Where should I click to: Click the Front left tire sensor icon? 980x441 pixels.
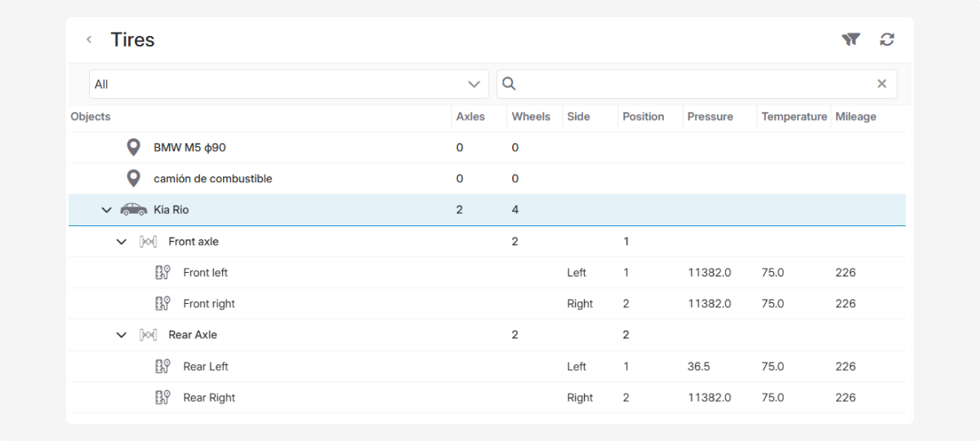tap(163, 273)
